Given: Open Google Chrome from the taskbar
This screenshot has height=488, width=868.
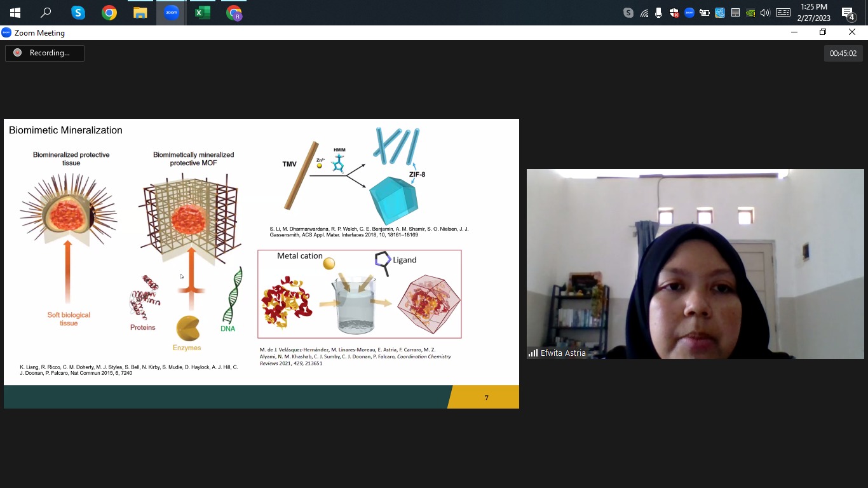Looking at the screenshot, I should (109, 13).
